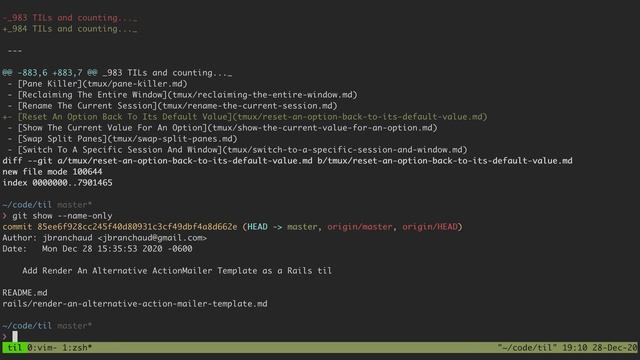Click the status bar time '19:10'

[575, 348]
